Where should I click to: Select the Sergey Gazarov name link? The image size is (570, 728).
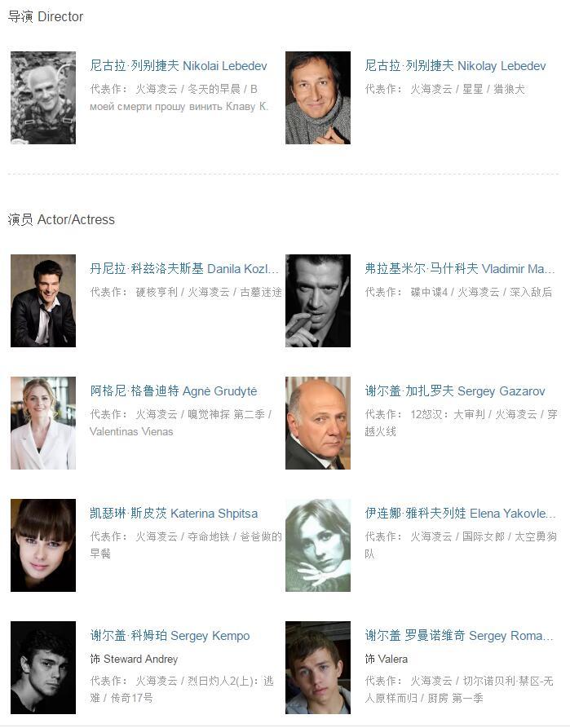click(x=454, y=391)
